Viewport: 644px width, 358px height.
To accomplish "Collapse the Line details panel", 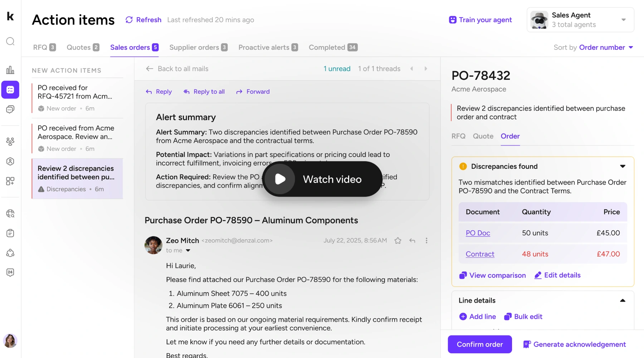I will click(623, 301).
